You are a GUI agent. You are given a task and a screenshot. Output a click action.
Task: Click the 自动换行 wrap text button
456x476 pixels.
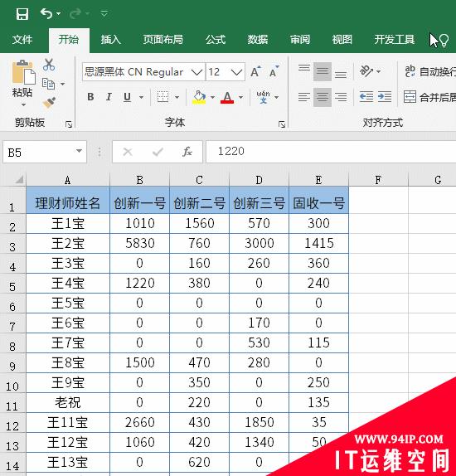tap(430, 71)
